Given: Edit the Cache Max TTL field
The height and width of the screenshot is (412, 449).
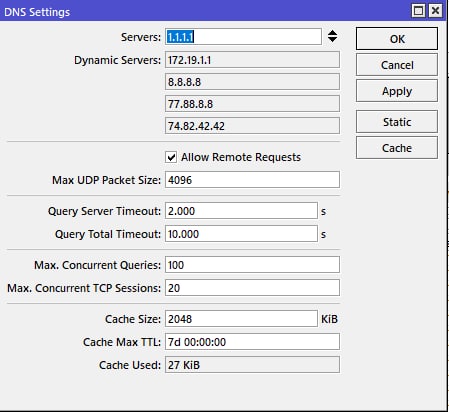Looking at the screenshot, I should click(x=252, y=342).
